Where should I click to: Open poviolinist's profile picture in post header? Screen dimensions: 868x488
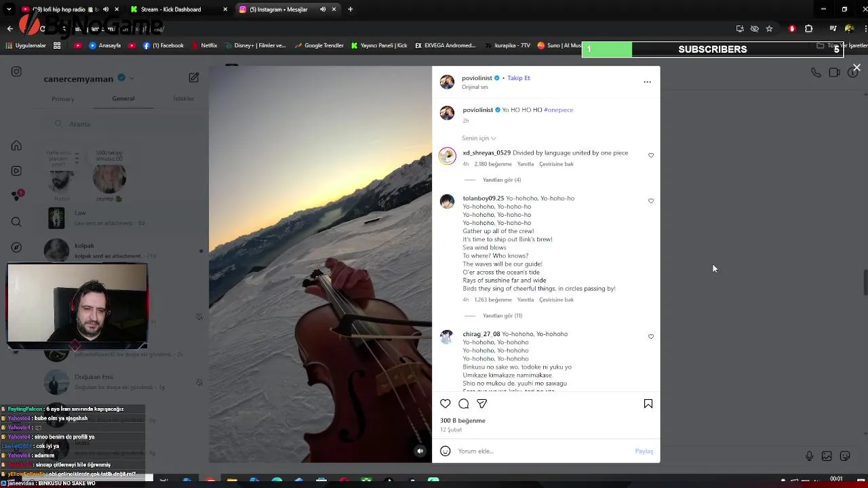447,82
